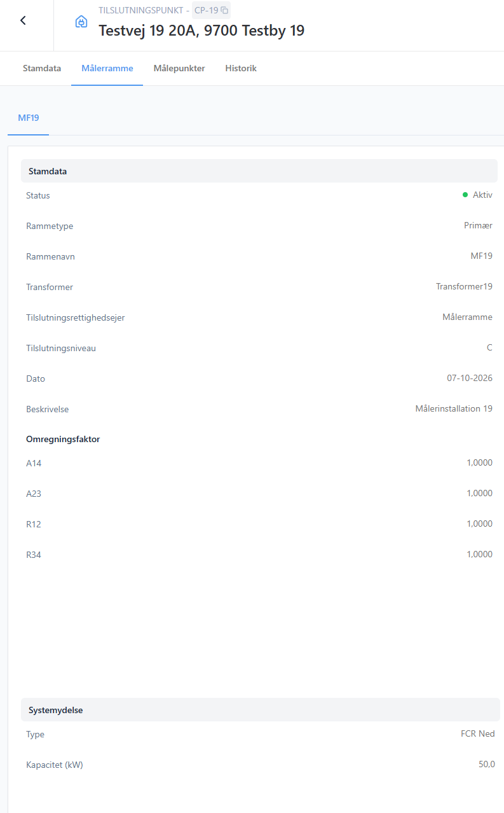Click the Stamdata section header

259,171
